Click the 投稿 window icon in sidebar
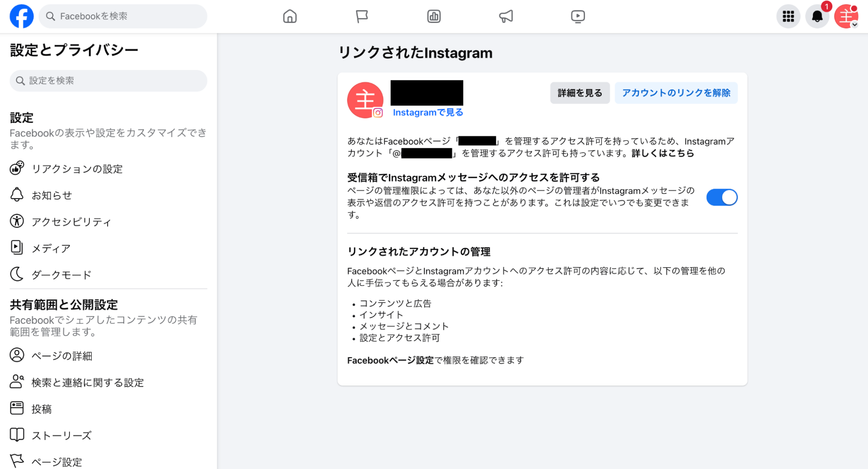 click(x=17, y=408)
